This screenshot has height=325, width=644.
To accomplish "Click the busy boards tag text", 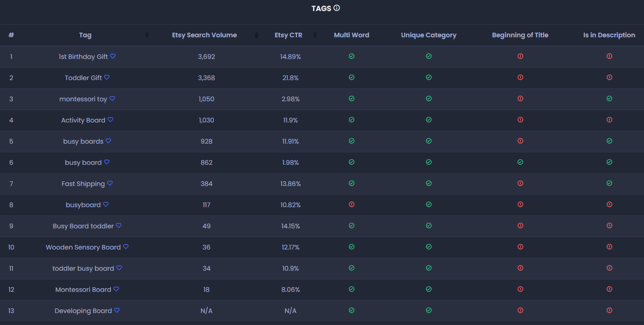I will click(83, 141).
